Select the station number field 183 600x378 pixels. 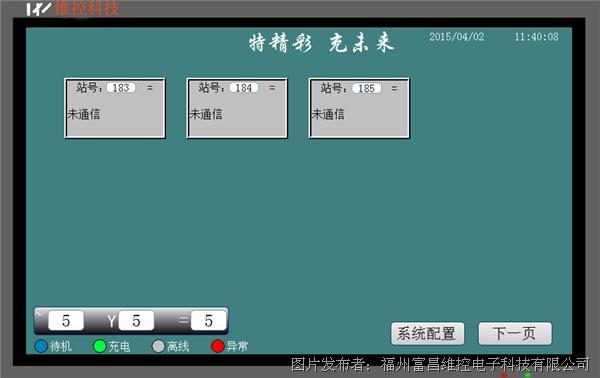point(121,88)
